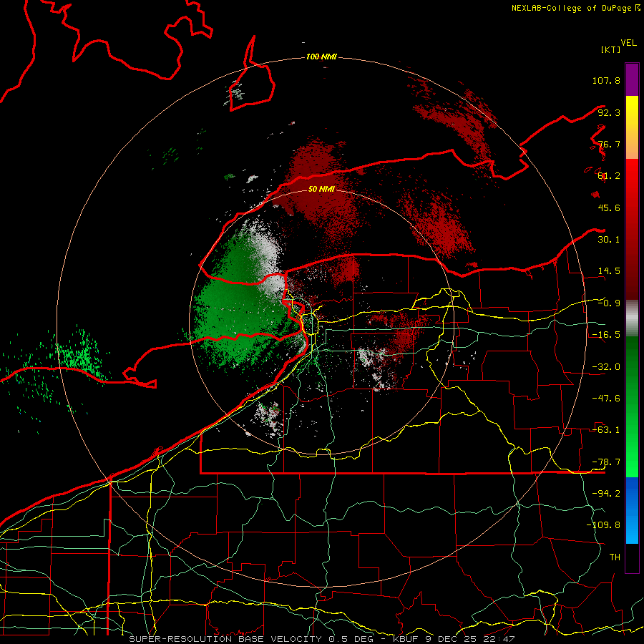
Task: Click the -32.0 velocity scale value
Action: (606, 367)
